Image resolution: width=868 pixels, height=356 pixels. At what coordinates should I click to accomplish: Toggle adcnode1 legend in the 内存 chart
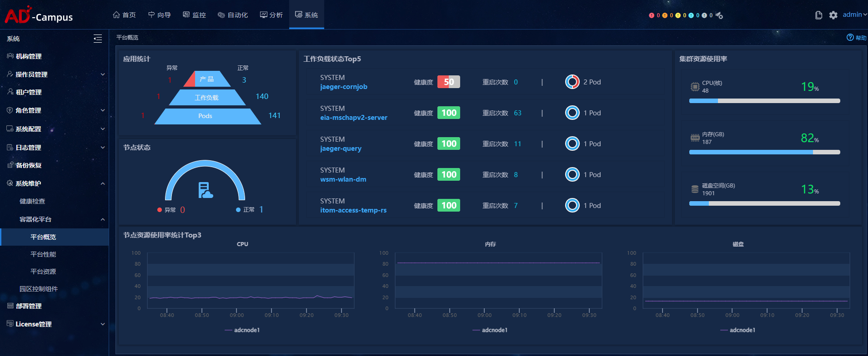[490, 330]
